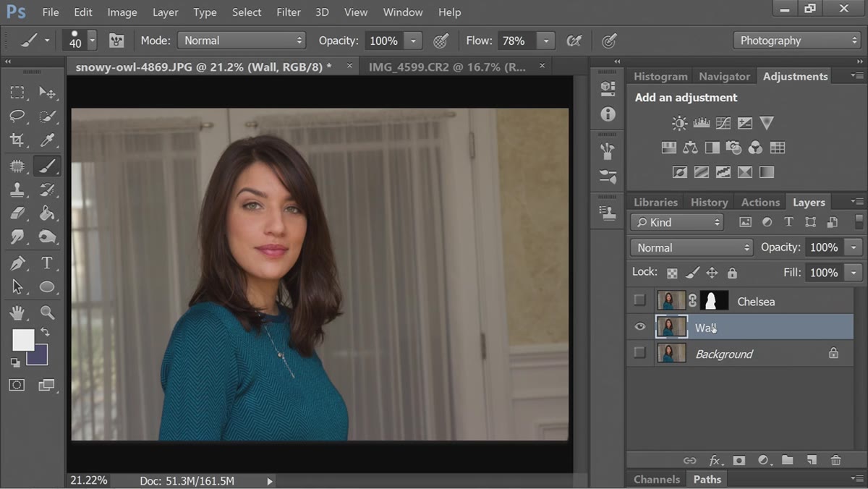
Task: Select the Hand tool
Action: 17,312
